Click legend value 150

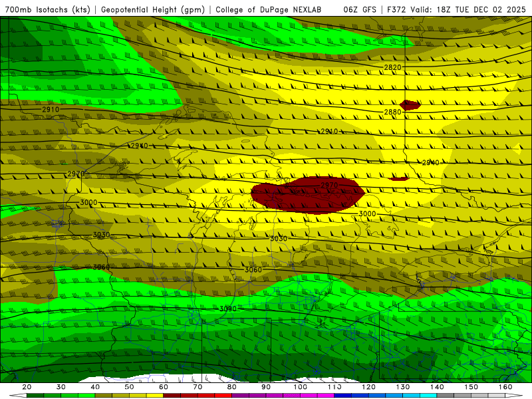[471, 387]
